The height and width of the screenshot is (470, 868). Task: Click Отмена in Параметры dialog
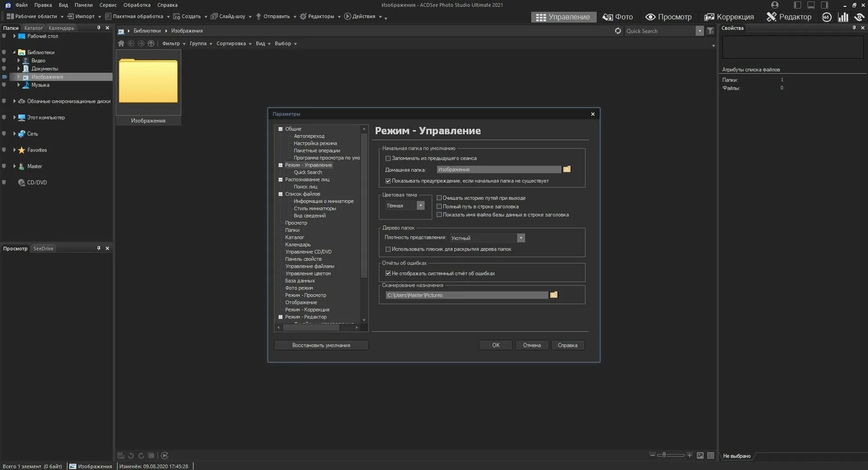tap(532, 345)
